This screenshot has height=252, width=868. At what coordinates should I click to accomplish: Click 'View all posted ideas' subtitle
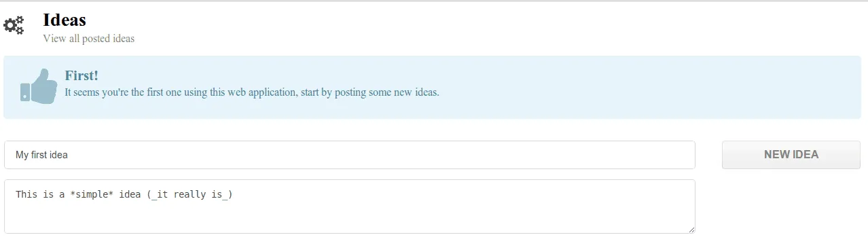(x=89, y=39)
